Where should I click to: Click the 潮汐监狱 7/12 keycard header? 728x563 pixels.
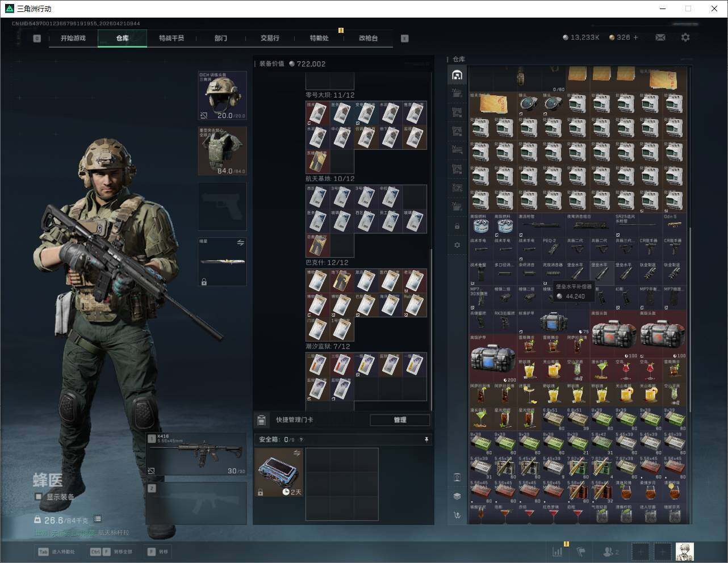[328, 346]
